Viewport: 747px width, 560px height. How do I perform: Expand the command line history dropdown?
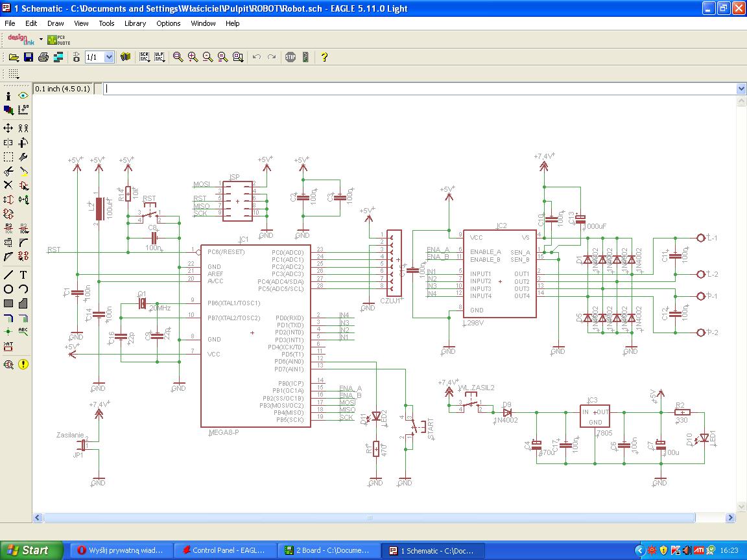click(741, 89)
